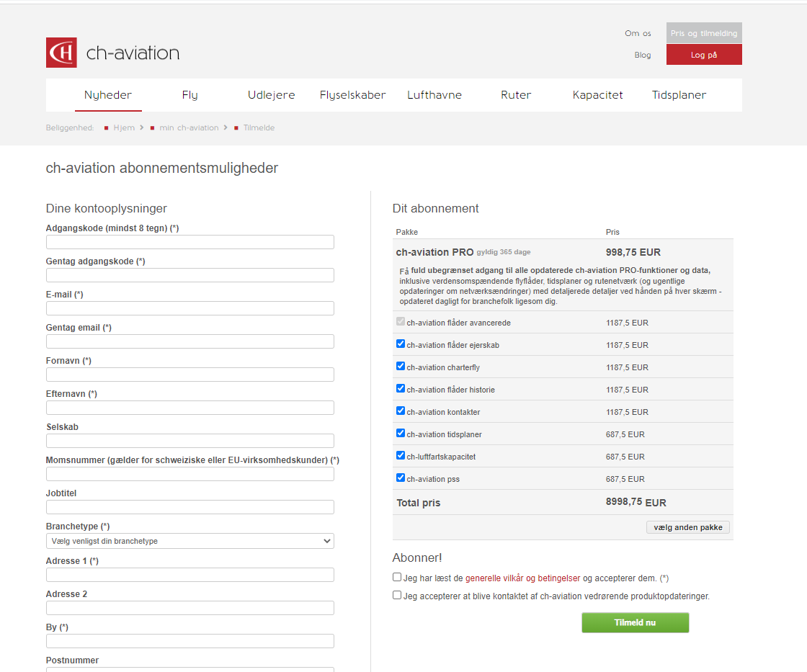
Task: Focus the Efternavn input field
Action: pos(190,408)
